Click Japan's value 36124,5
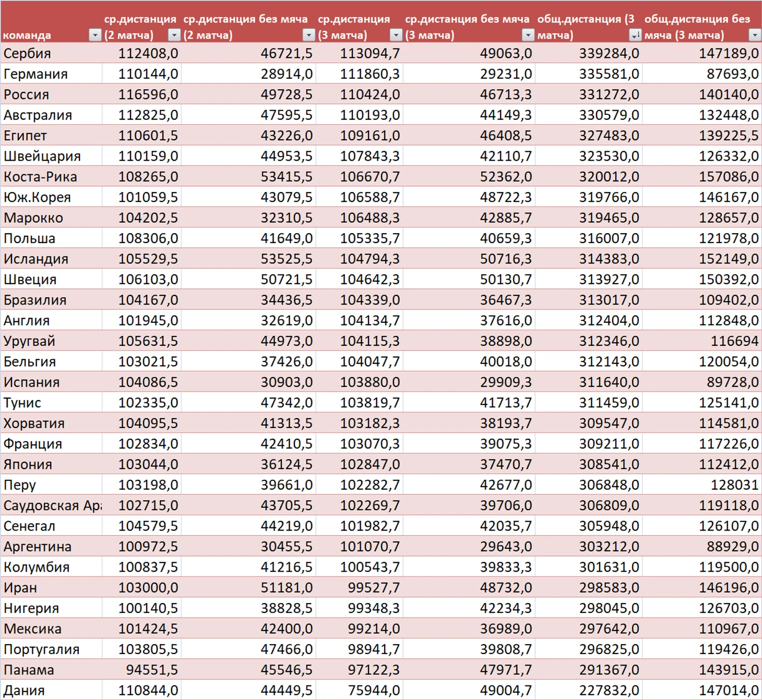 click(x=287, y=464)
